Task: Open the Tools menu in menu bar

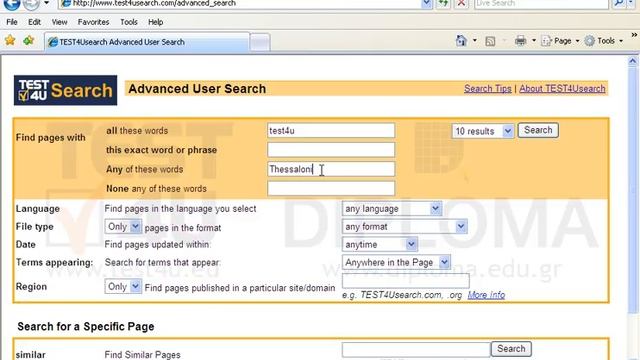Action: click(x=129, y=22)
